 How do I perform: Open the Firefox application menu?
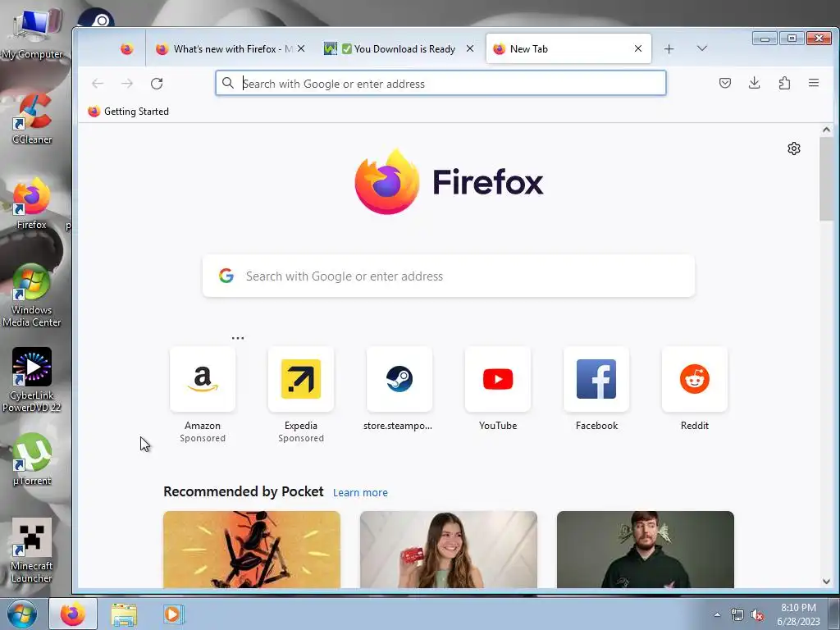pyautogui.click(x=814, y=83)
